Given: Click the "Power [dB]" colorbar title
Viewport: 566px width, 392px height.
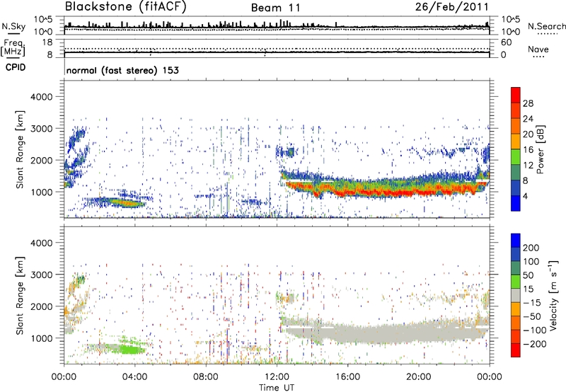Looking at the screenshot, I should [541, 149].
